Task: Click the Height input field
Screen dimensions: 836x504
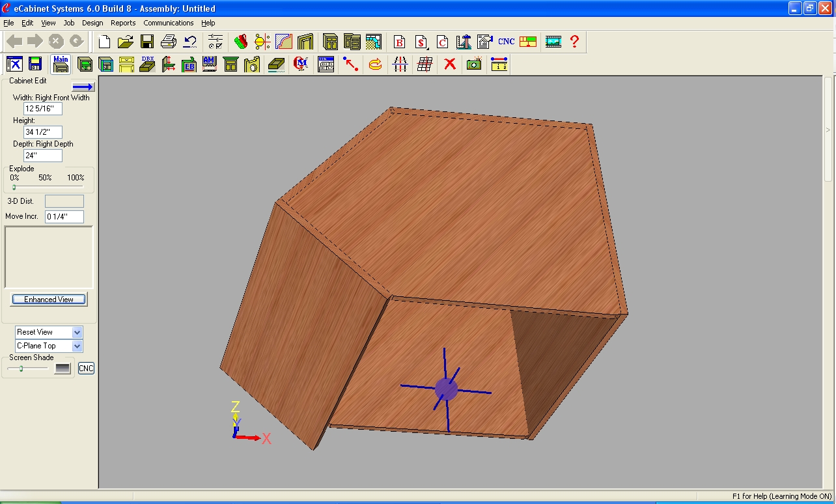Action: pos(43,132)
